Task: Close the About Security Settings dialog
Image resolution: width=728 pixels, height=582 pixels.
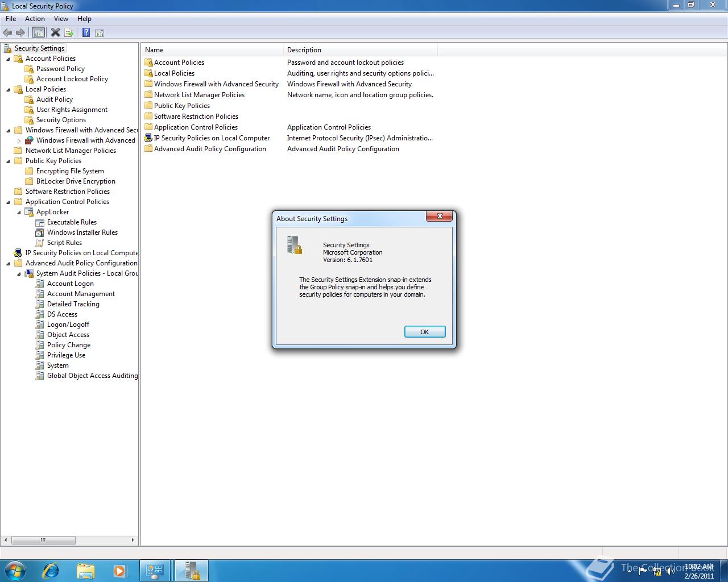Action: coord(439,217)
